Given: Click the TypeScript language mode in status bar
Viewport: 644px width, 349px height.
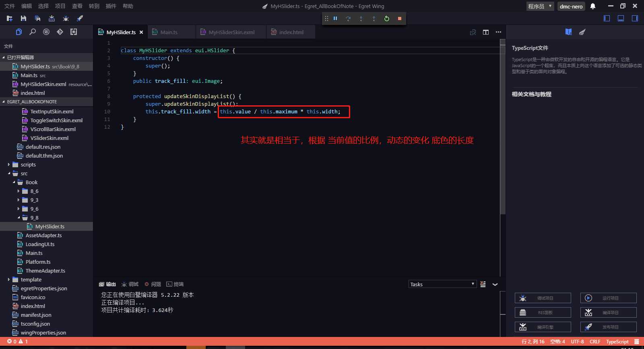Looking at the screenshot, I should 617,342.
